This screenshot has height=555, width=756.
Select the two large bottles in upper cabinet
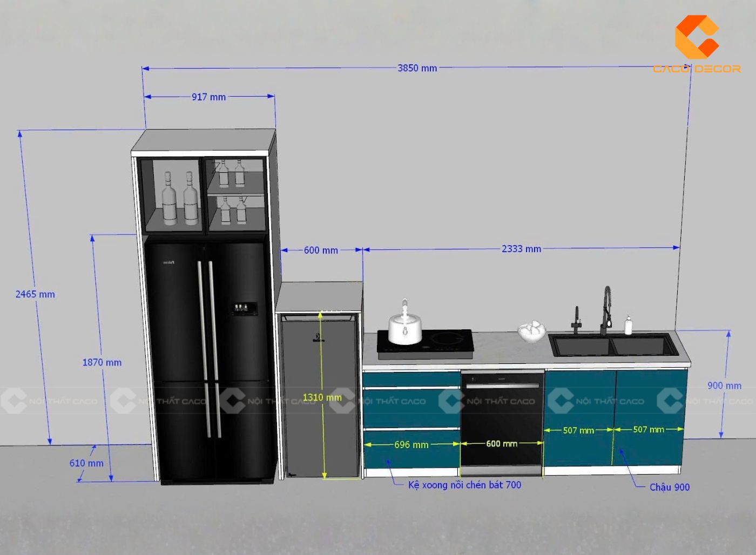point(180,199)
